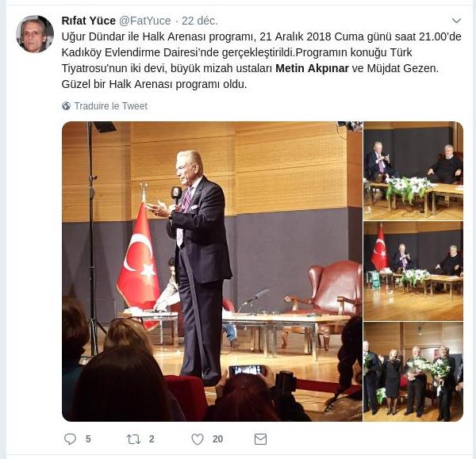Viewport: 476px width, 459px height.
Task: Open bottom-right photo of group holding flowers
Action: tap(413, 372)
